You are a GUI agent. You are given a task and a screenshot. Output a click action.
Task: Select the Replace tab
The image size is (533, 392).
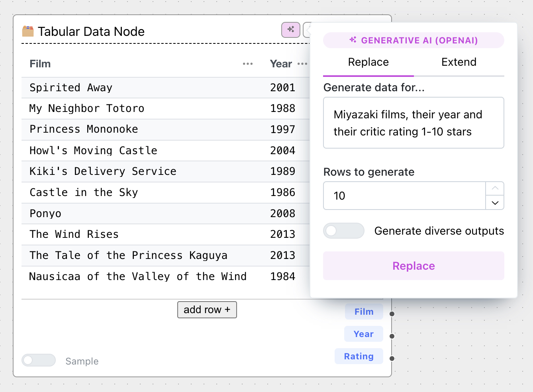click(x=368, y=62)
